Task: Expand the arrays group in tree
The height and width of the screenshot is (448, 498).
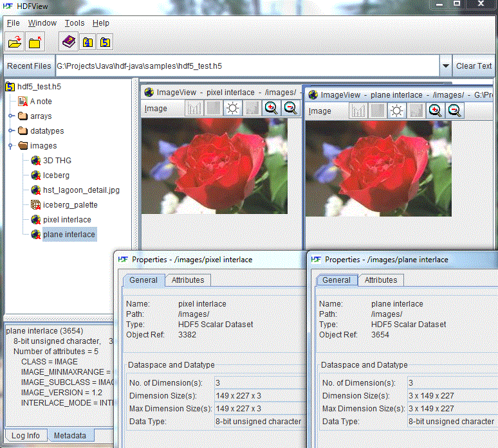Action: [x=11, y=116]
